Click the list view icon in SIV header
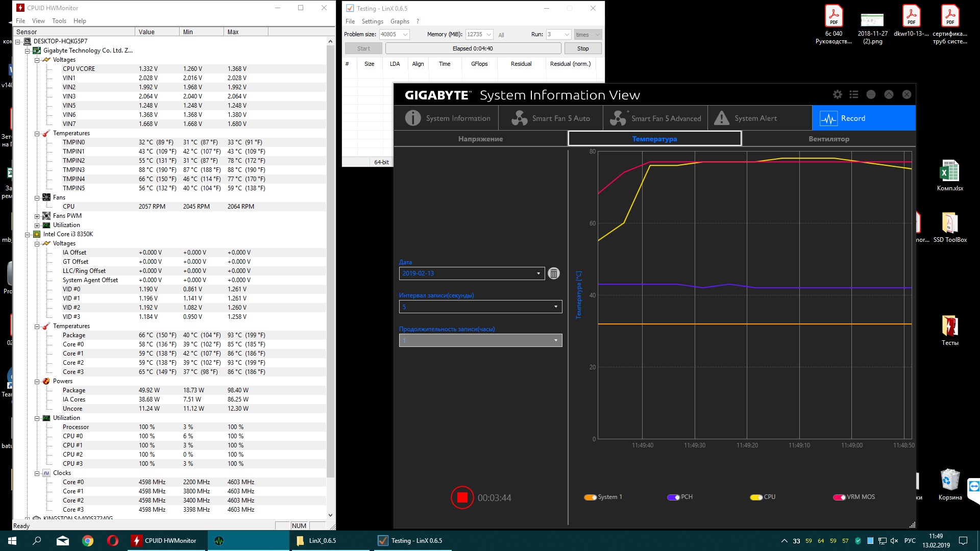 click(854, 94)
